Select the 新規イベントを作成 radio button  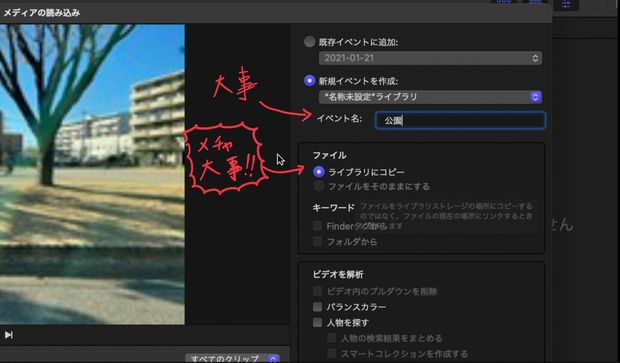(309, 81)
